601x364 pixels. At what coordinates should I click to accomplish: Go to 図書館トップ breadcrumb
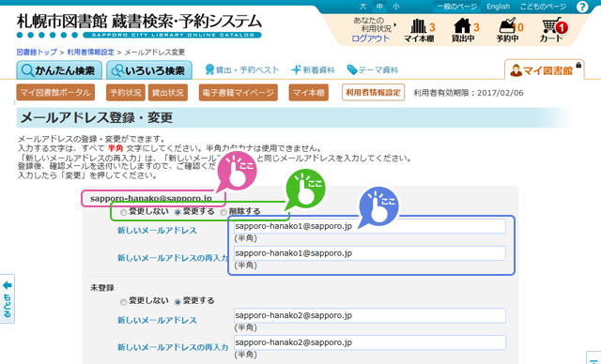click(x=37, y=52)
